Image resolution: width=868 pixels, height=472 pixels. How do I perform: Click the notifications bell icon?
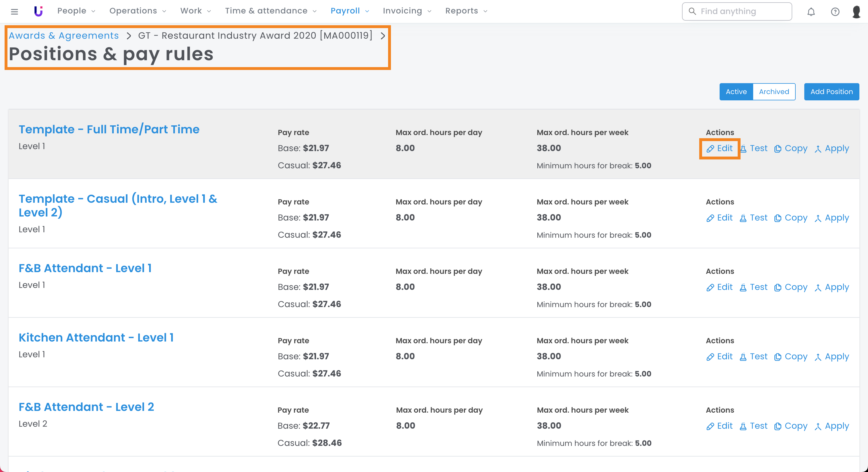click(x=811, y=11)
